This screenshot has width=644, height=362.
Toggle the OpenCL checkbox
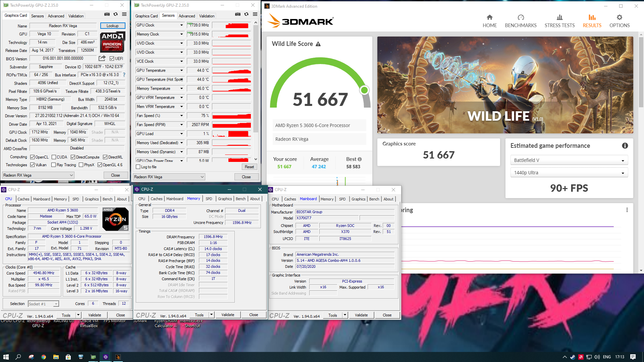(x=33, y=157)
